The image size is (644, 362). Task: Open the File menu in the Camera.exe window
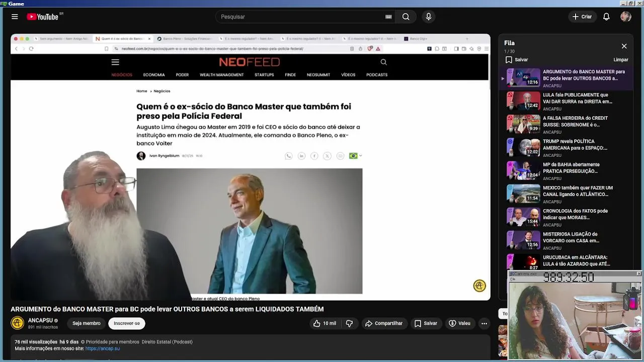pos(513,279)
